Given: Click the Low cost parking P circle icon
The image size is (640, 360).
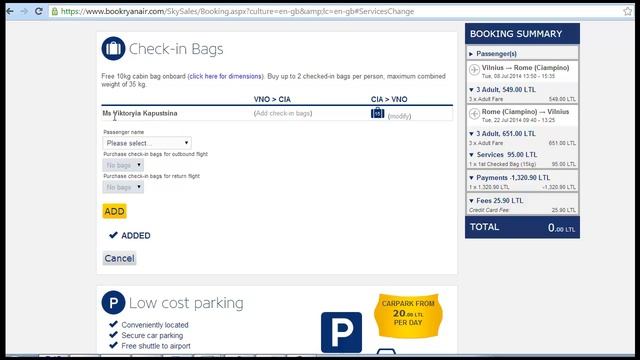Looking at the screenshot, I should pos(113,302).
